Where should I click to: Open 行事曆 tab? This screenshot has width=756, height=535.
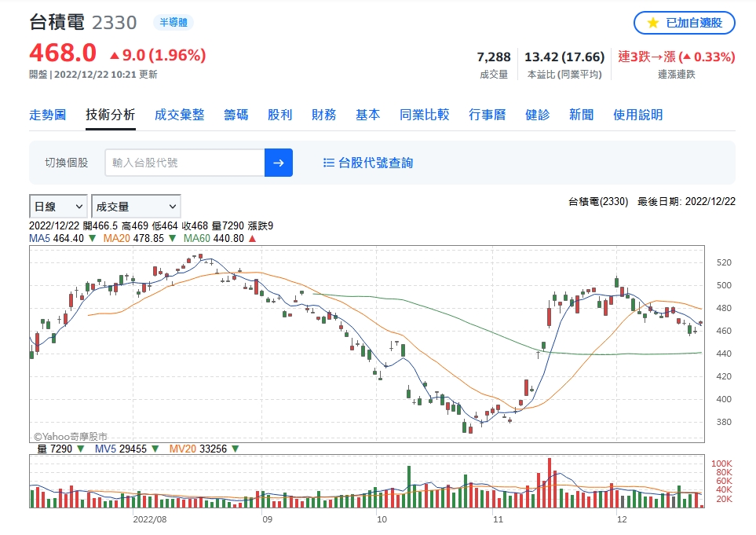pyautogui.click(x=488, y=115)
